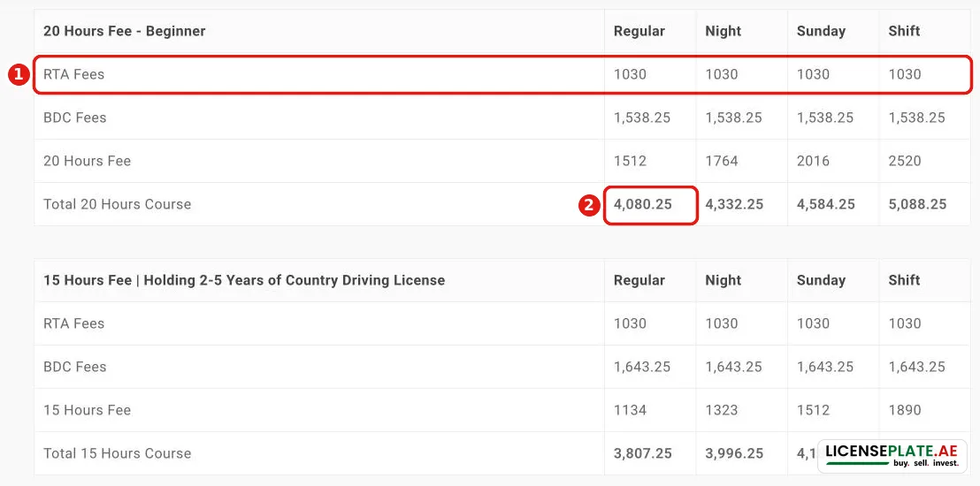
Task: Click Night RTA Fees 1030 in 15 Hours table
Action: [x=722, y=323]
